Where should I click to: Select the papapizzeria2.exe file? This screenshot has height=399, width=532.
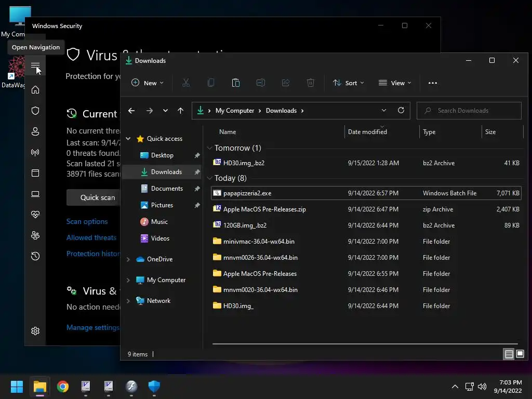coord(366,193)
